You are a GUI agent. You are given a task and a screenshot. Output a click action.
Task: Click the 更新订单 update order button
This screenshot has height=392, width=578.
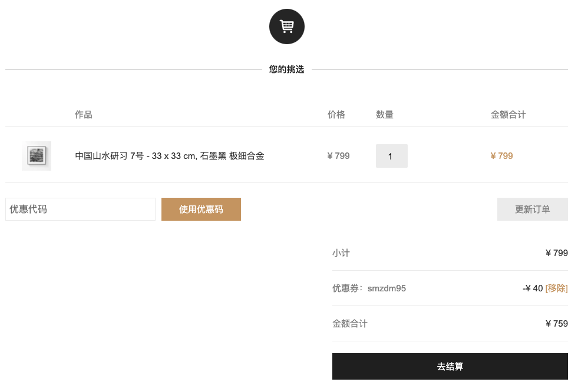[532, 209]
